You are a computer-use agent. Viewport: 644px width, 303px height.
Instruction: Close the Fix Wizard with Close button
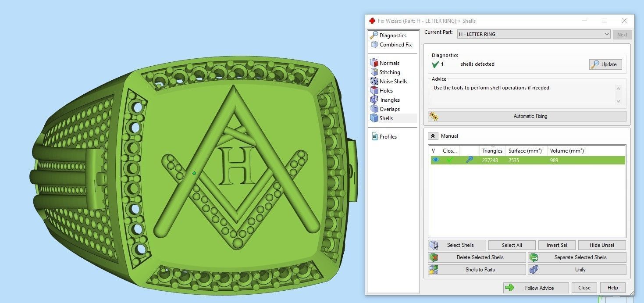[x=584, y=288]
